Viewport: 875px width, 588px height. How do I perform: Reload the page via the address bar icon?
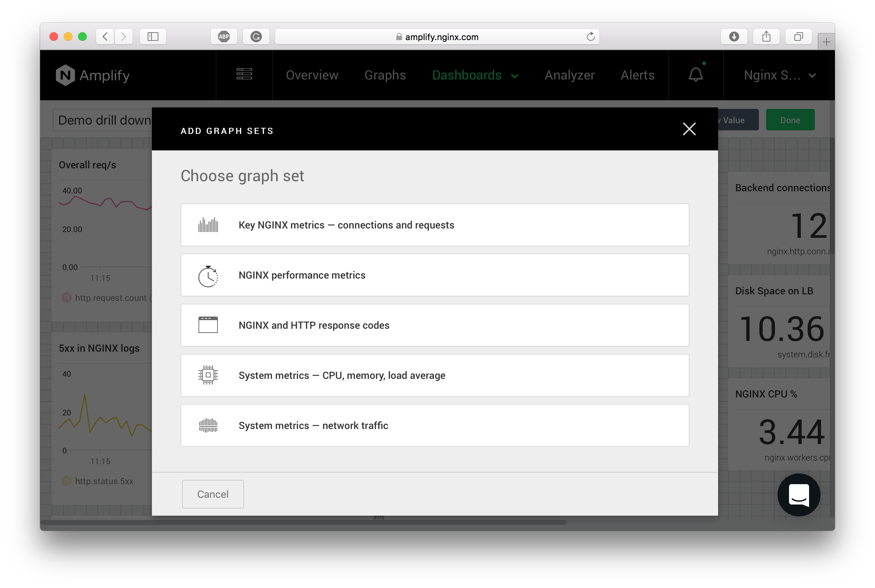591,37
